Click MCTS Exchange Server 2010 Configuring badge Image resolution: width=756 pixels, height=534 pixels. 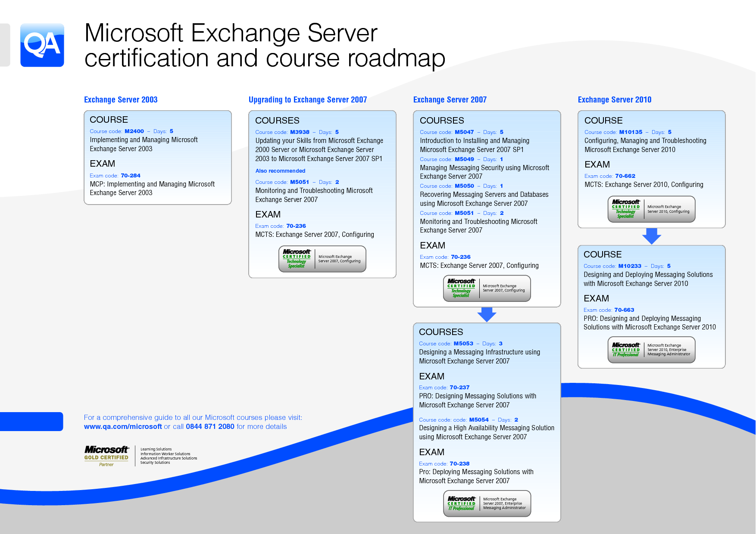pyautogui.click(x=652, y=209)
